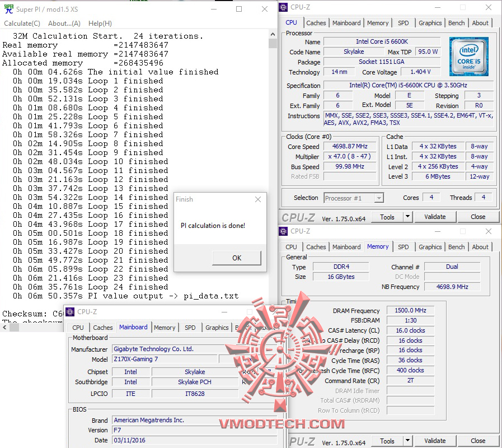Image resolution: width=502 pixels, height=448 pixels.
Task: Select Caches tab in Memory CPU-Z window
Action: point(316,247)
